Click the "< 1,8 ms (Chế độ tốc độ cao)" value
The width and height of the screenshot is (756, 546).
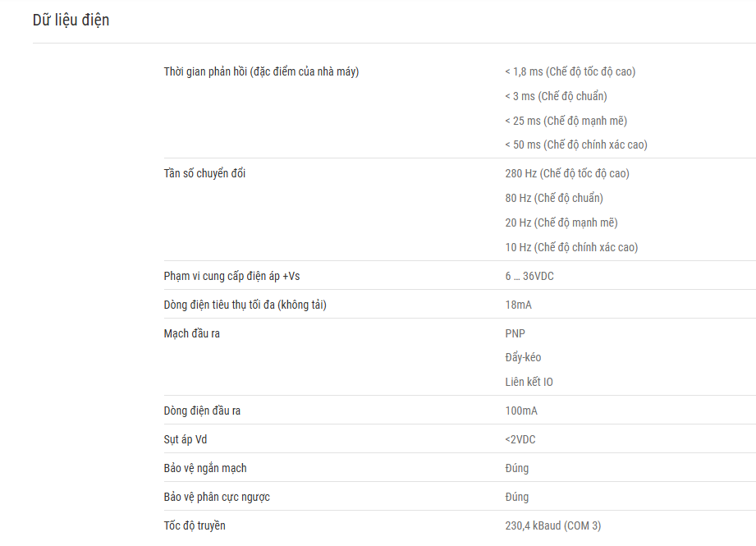point(570,72)
